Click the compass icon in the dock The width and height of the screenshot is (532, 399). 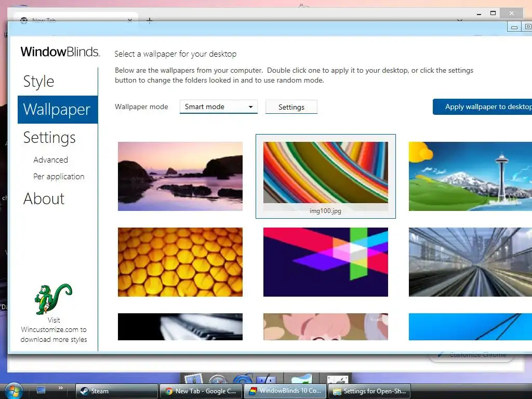[218, 379]
